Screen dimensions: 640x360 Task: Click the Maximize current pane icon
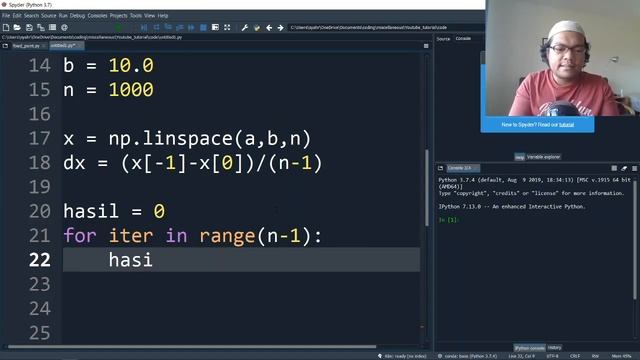215,27
